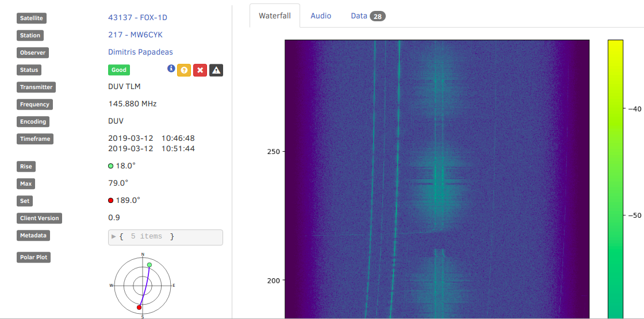
Task: Click the green dot next to Rise azimuth
Action: 111,166
